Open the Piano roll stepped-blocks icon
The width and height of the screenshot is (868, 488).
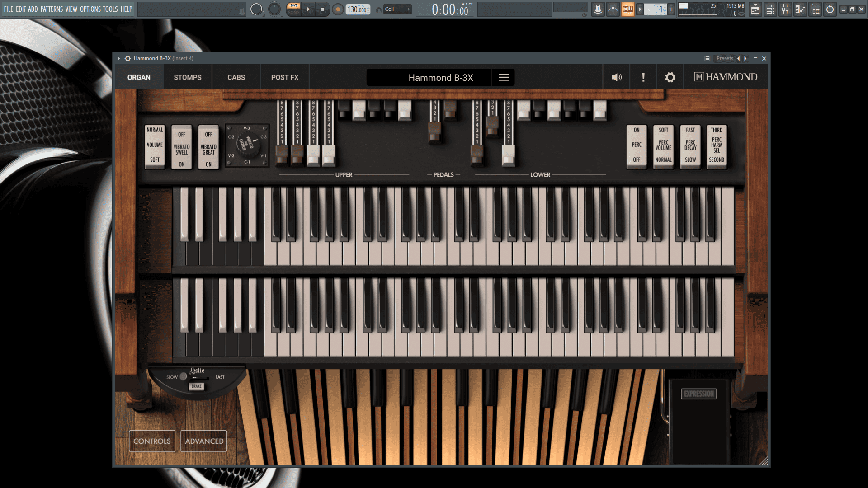coord(800,9)
